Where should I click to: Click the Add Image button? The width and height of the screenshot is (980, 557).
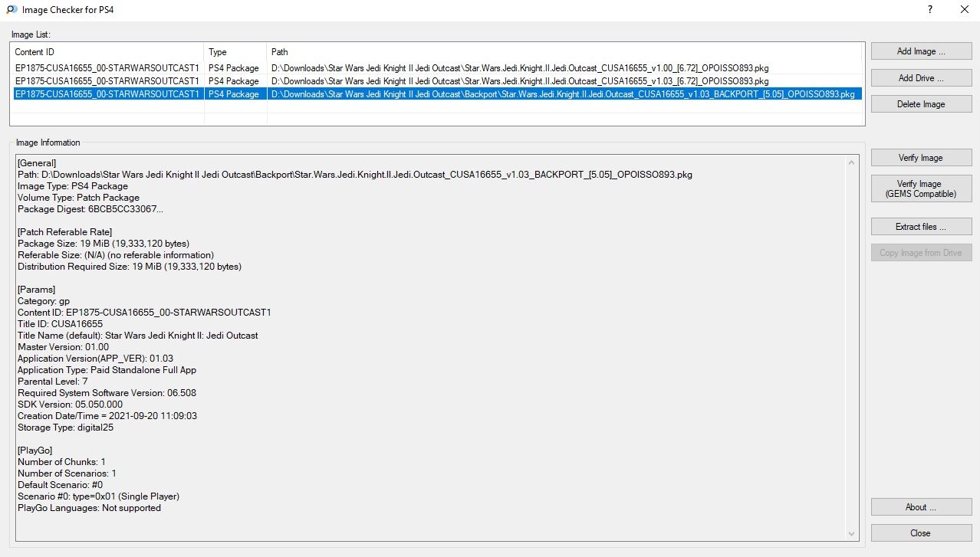click(921, 51)
